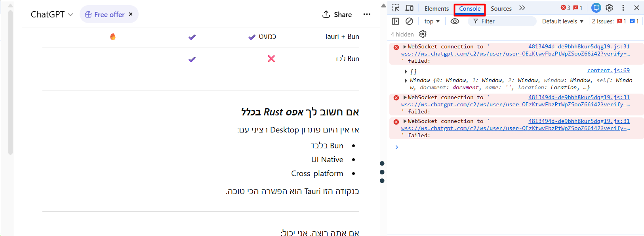
Task: Switch to the Elements tab
Action: (436, 9)
